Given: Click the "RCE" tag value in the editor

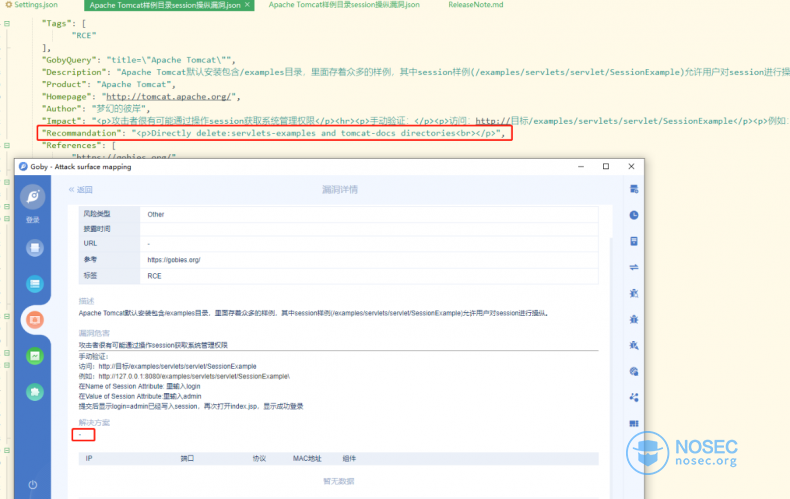Looking at the screenshot, I should click(84, 35).
